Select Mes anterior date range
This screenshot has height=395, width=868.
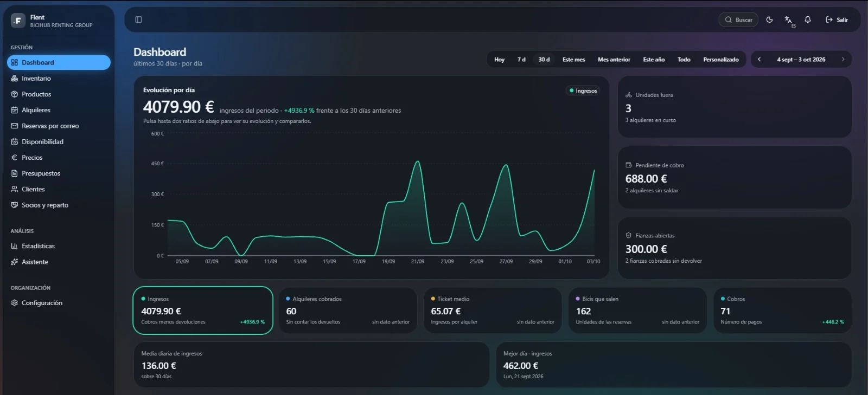[x=614, y=60]
